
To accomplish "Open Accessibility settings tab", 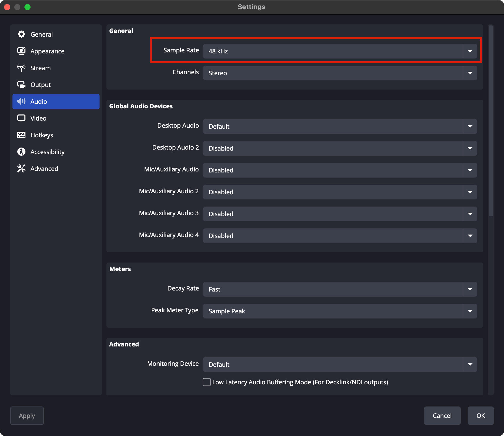I will coord(56,152).
